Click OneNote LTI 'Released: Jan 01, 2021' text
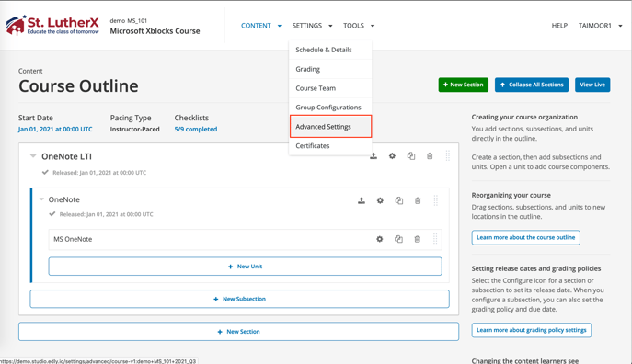 (x=99, y=173)
